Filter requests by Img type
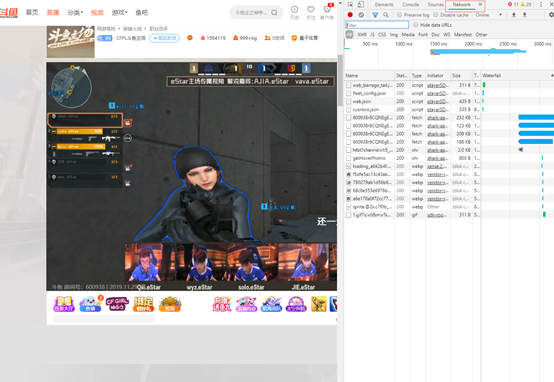554x382 pixels. 394,35
